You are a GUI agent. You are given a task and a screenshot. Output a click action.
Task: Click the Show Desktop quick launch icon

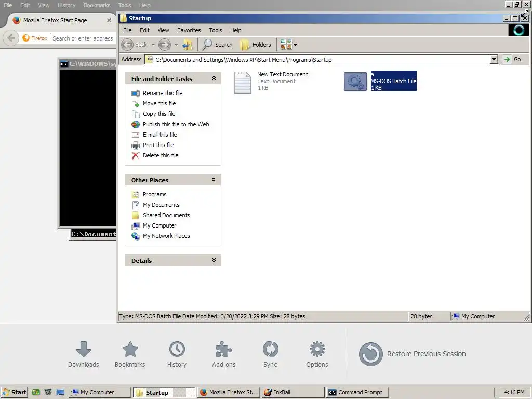pos(60,393)
